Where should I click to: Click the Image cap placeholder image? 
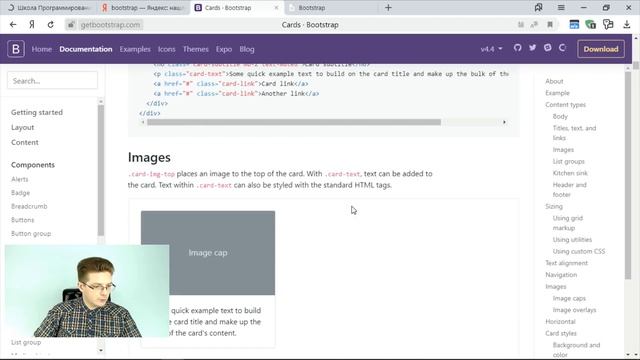[x=208, y=253]
